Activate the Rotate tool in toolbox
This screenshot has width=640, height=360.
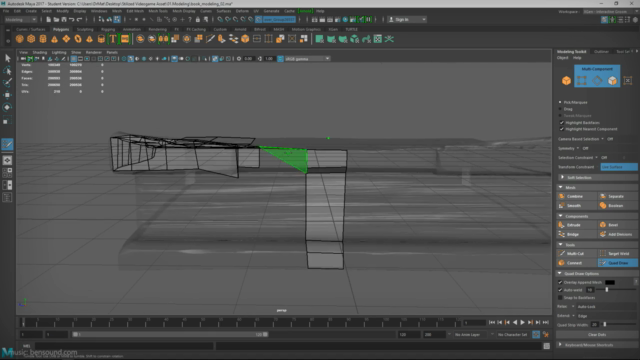[7, 107]
